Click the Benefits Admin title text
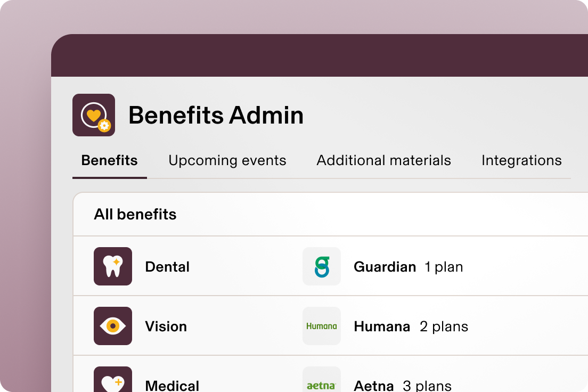588x392 pixels. 216,115
